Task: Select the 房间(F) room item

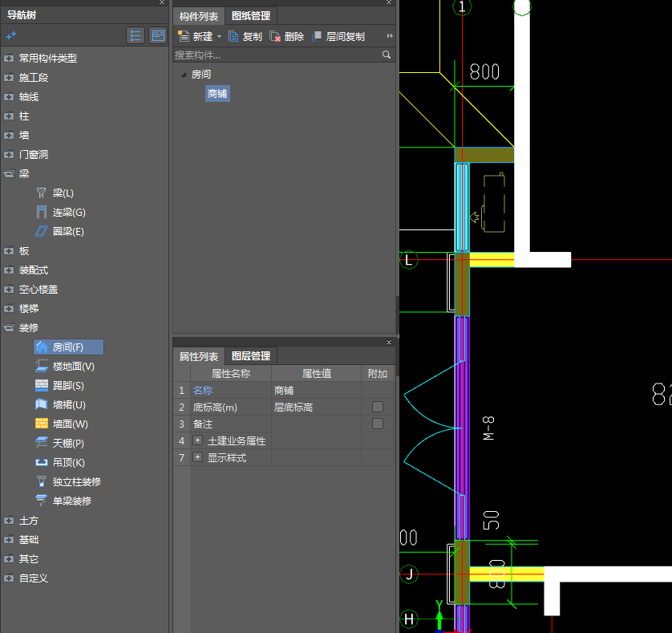Action: [69, 347]
